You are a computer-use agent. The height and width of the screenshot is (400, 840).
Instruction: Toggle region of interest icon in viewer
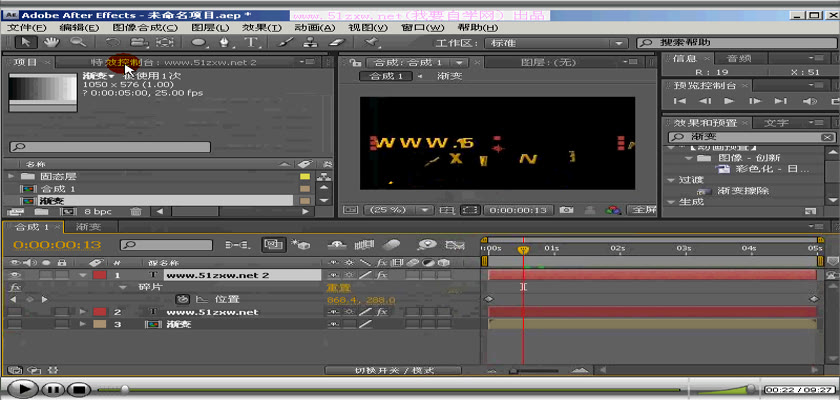pos(470,210)
